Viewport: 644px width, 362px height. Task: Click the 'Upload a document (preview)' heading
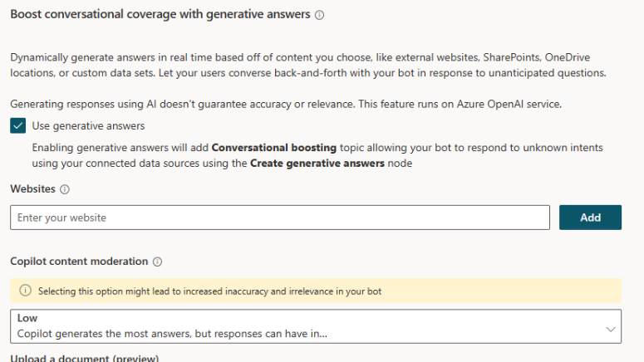pos(84,358)
